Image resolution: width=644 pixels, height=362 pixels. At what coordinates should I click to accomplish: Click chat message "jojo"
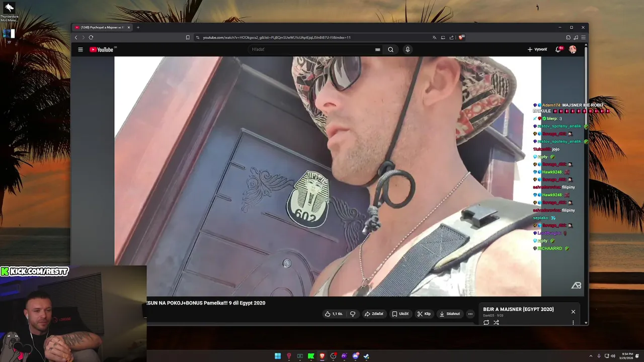555,149
